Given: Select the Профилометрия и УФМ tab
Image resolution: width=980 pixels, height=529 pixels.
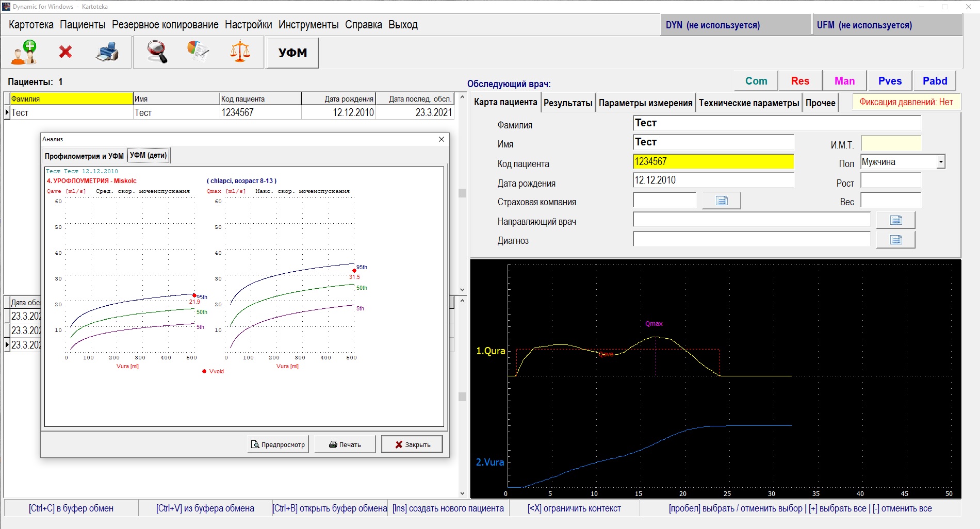Looking at the screenshot, I should click(x=84, y=156).
